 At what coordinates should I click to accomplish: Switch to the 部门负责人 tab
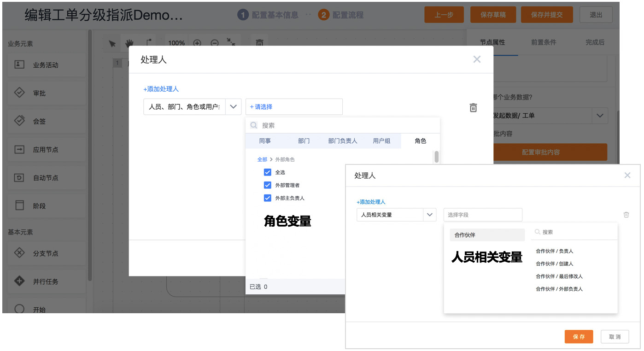pyautogui.click(x=343, y=141)
